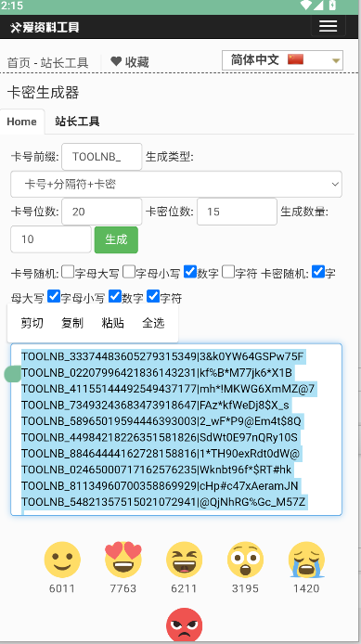Choose 剪切 from the text context menu

pyautogui.click(x=32, y=323)
